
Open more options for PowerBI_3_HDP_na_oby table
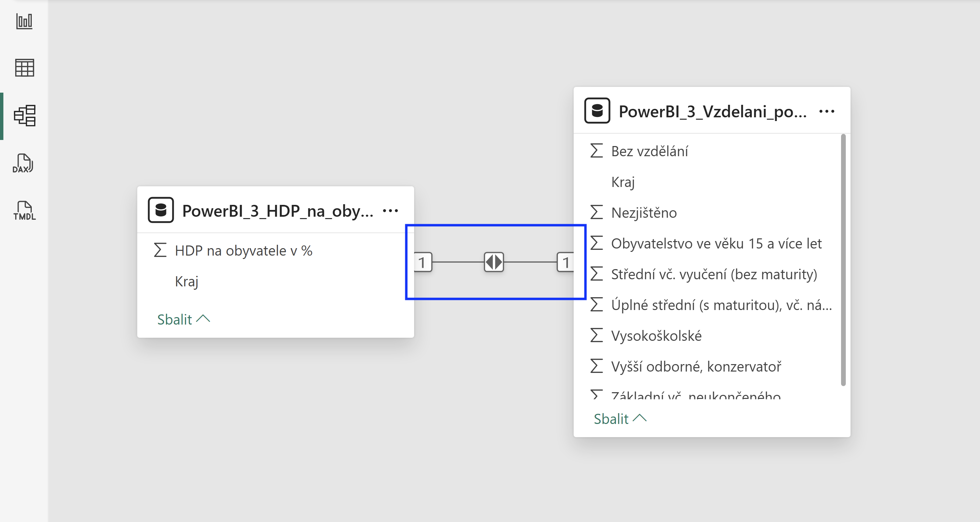click(x=390, y=210)
